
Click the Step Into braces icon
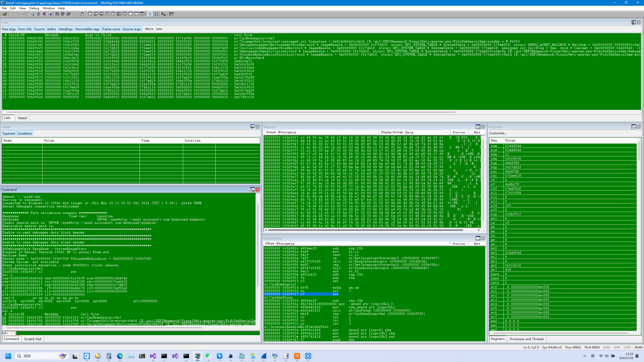(57, 14)
